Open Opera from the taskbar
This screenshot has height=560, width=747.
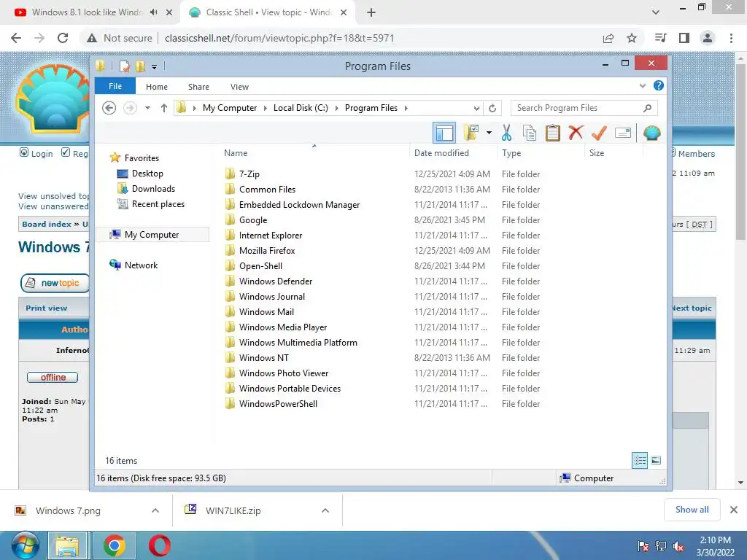click(x=160, y=545)
